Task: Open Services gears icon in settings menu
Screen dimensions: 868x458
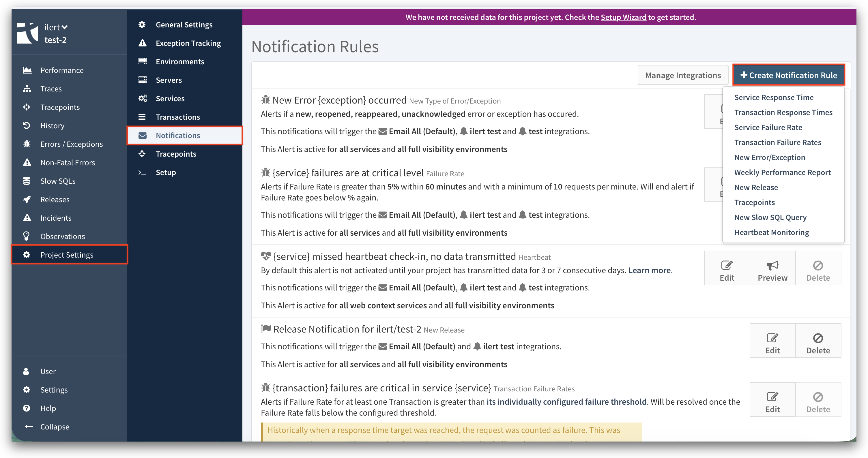Action: click(143, 98)
